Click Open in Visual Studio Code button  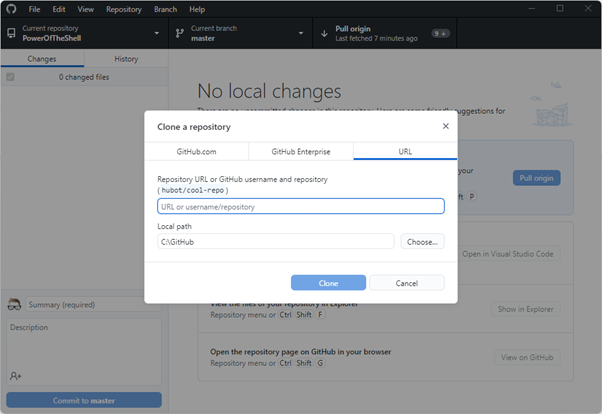[508, 254]
